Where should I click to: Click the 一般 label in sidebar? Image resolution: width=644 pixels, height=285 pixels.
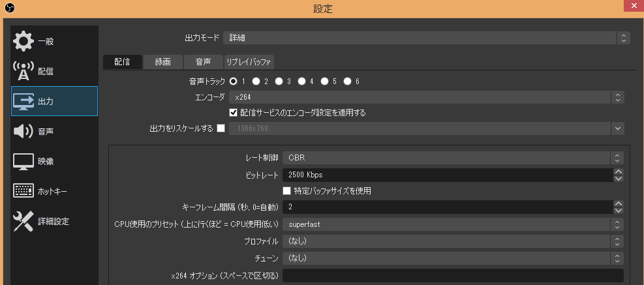[46, 42]
